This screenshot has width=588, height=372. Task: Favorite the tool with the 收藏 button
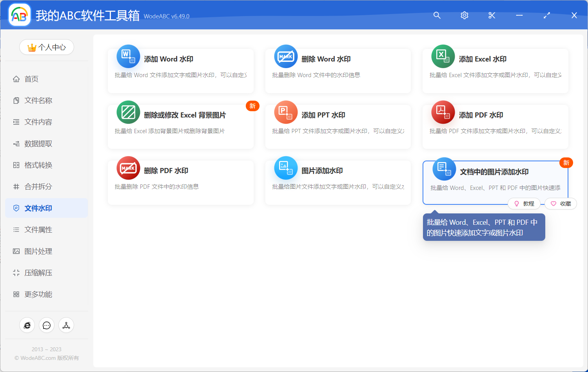[x=561, y=204]
